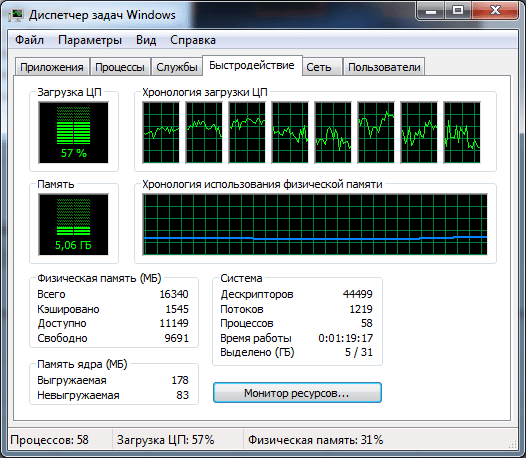Click the CPU load gauge showing 57 %
Screen dimensions: 526x458
[x=73, y=133]
